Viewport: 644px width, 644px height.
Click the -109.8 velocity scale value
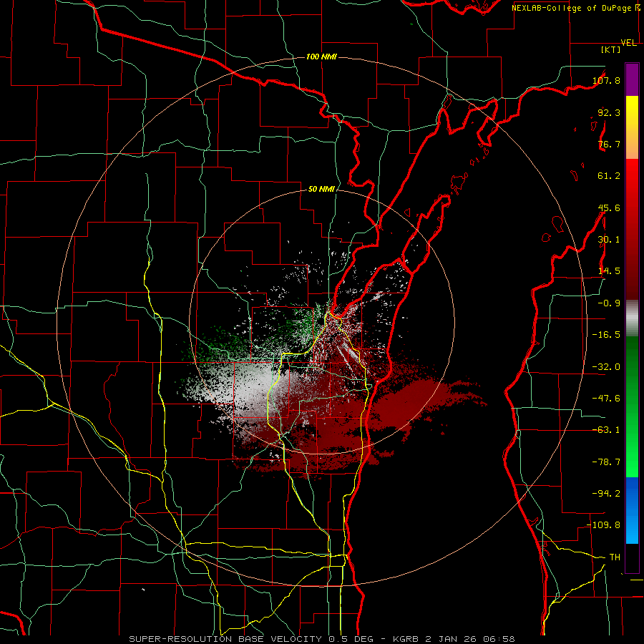tap(604, 525)
